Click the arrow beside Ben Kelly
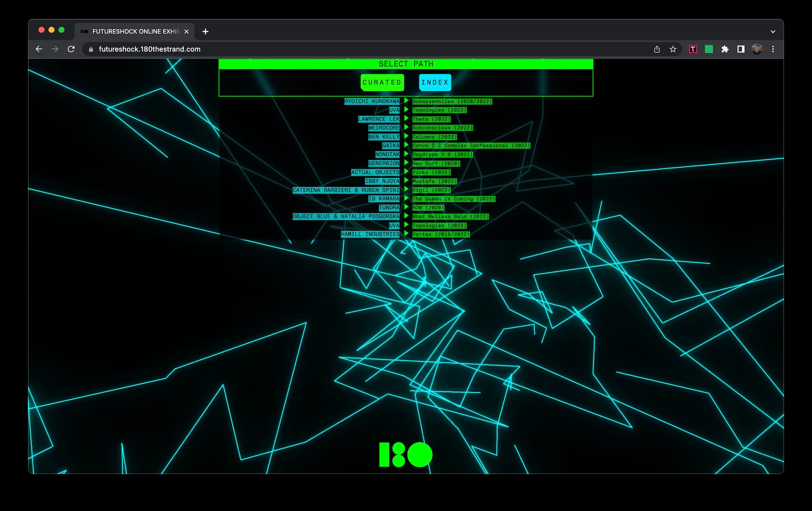Image resolution: width=812 pixels, height=511 pixels. pos(406,136)
